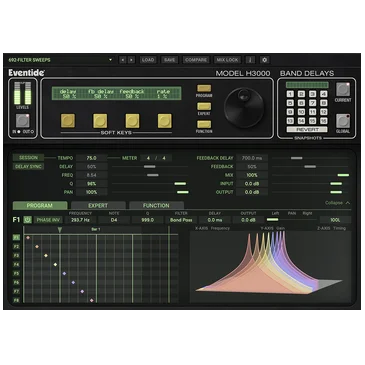Screen dimensions: 365x365
Task: Open the X-AXIS Frequency selector
Action: [x=212, y=228]
